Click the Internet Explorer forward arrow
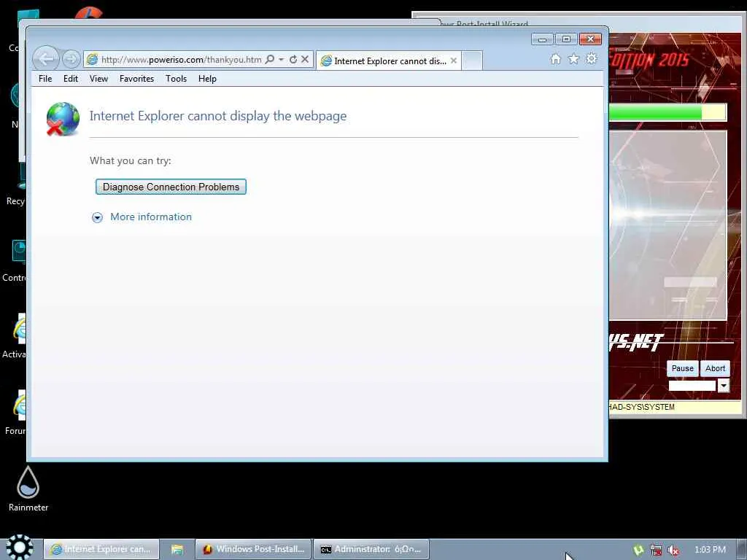 pyautogui.click(x=71, y=59)
